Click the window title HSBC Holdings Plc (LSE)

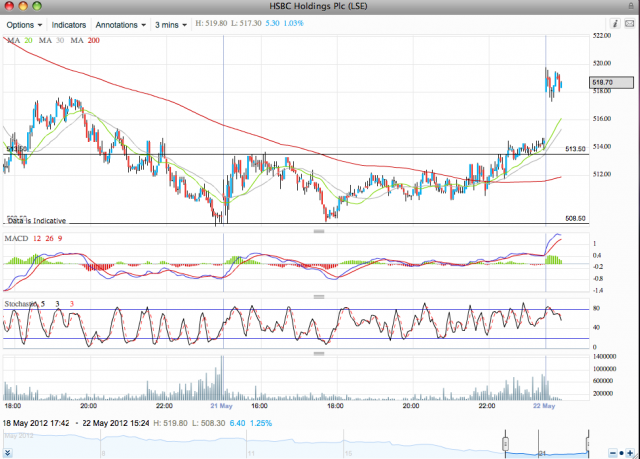point(318,6)
